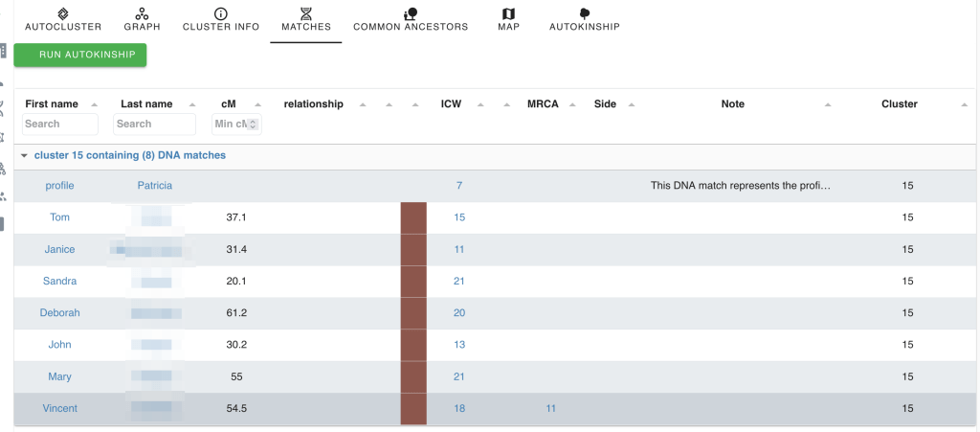Switch to the Graph tab

tap(142, 19)
